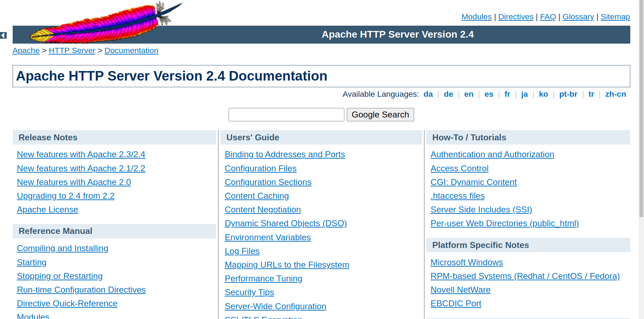644x319 pixels.
Task: Open the Modules page
Action: point(476,17)
